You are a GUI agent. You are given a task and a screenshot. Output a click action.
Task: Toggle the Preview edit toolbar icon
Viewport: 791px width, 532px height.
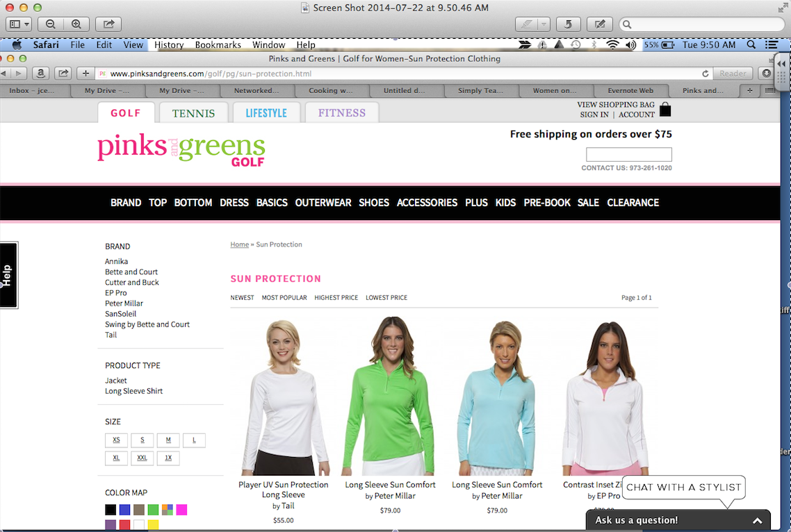tap(600, 24)
